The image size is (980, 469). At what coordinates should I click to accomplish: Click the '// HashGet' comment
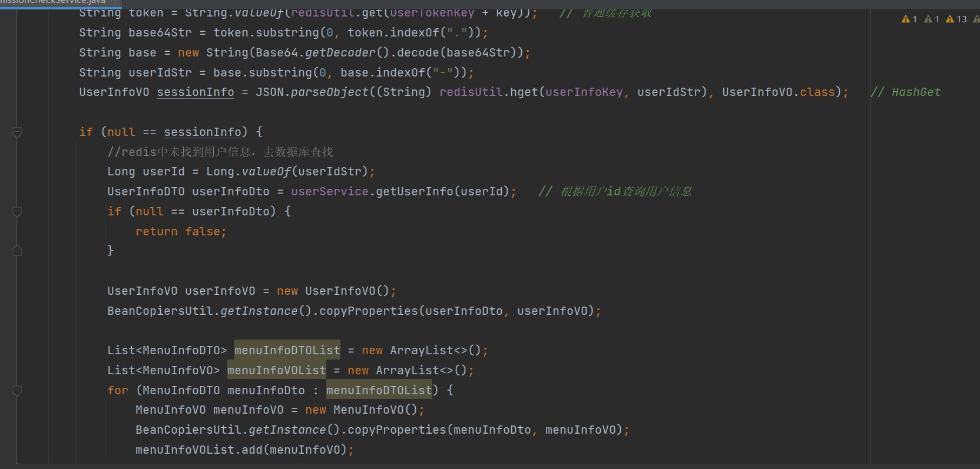906,92
